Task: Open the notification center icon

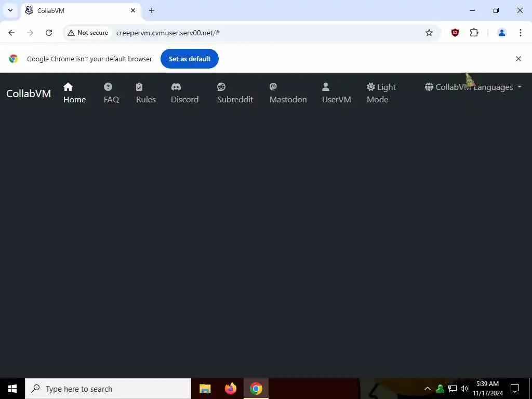Action: coord(515,389)
